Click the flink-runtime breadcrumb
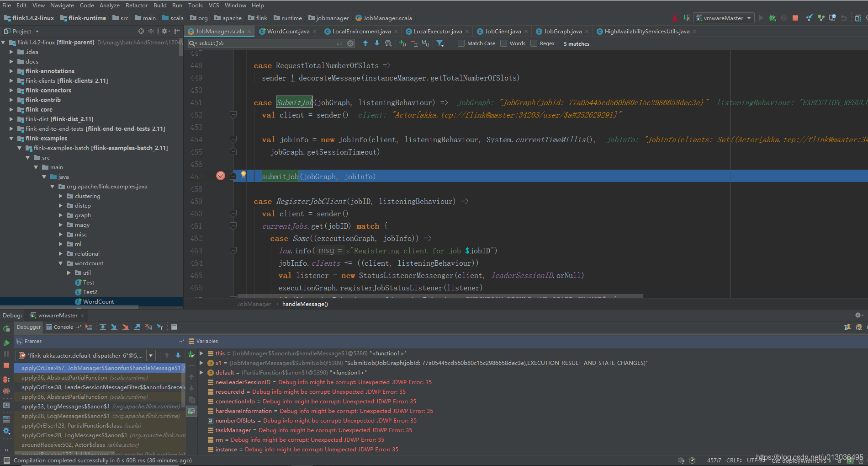The image size is (868, 466). coord(83,18)
